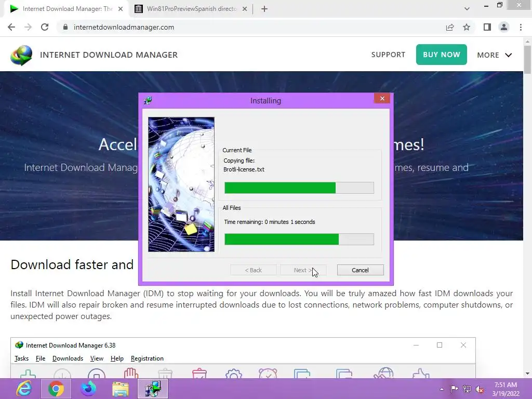532x399 pixels.
Task: Click the Grabber globe icon in the IDM toolbar
Action: coord(383,373)
